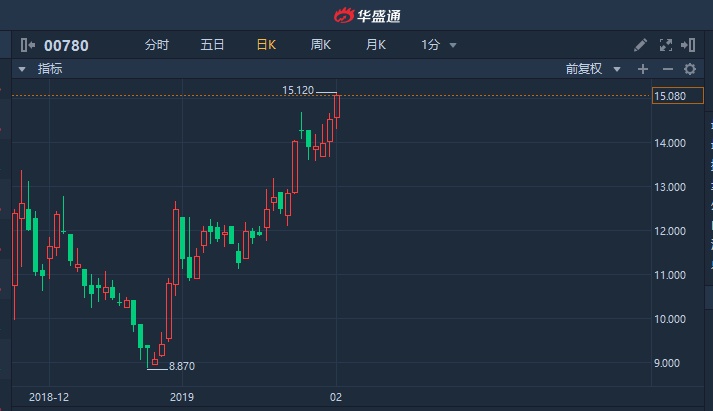Zoom in the chart with plus

pos(643,69)
